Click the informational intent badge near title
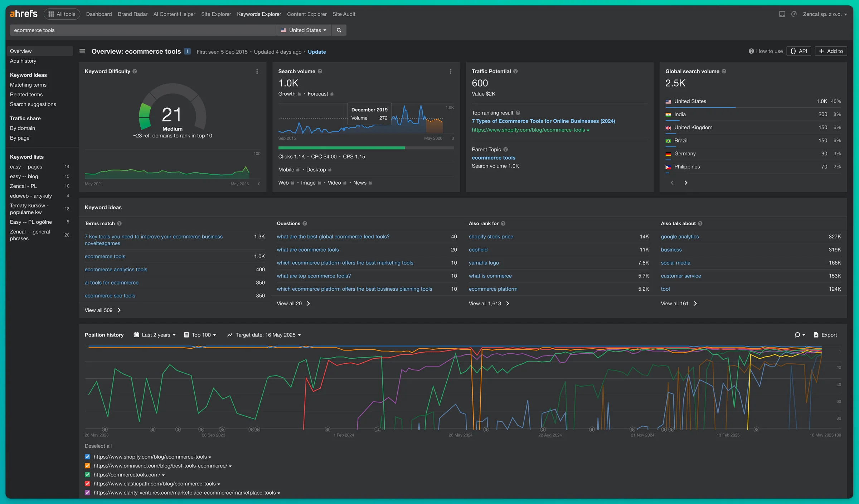This screenshot has height=504, width=859. pos(187,51)
